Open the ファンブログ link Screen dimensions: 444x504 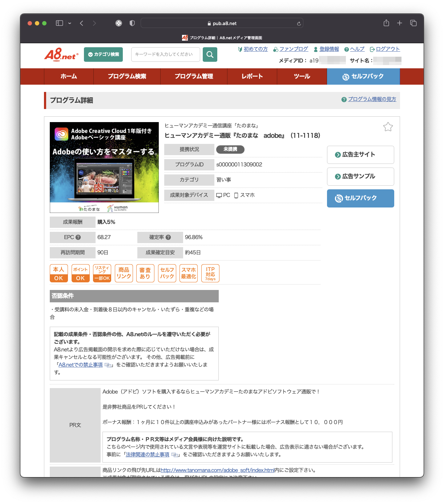coord(294,49)
